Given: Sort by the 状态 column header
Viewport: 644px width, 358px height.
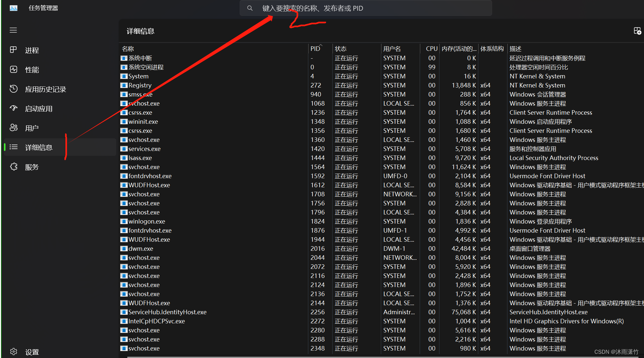Looking at the screenshot, I should click(357, 49).
